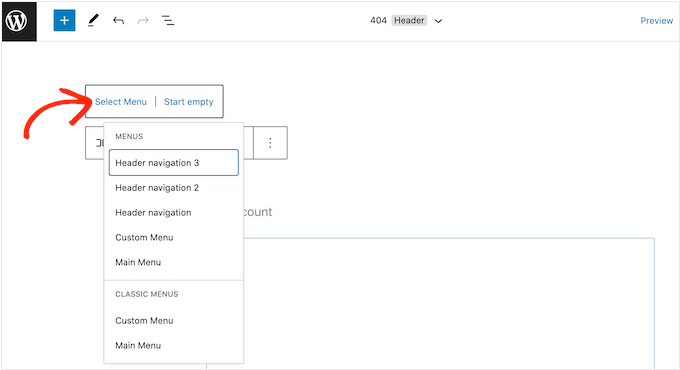The height and width of the screenshot is (370, 680).
Task: Undo the last change
Action: (x=118, y=20)
